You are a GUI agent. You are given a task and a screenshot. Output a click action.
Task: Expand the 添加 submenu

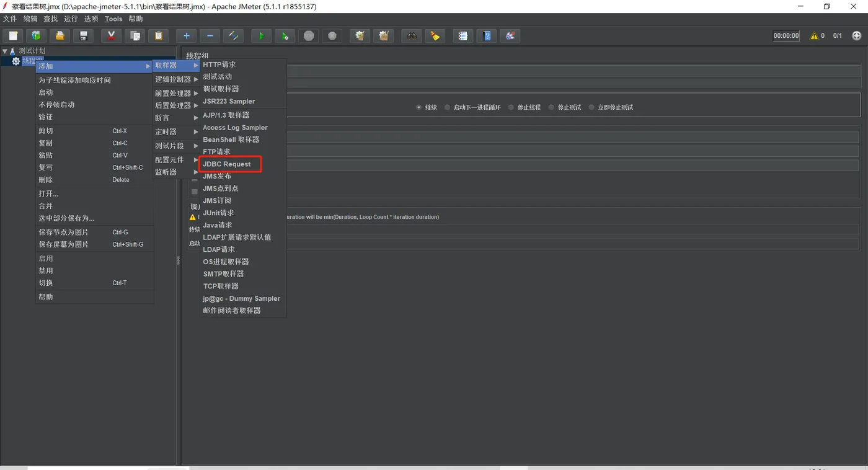pos(94,66)
